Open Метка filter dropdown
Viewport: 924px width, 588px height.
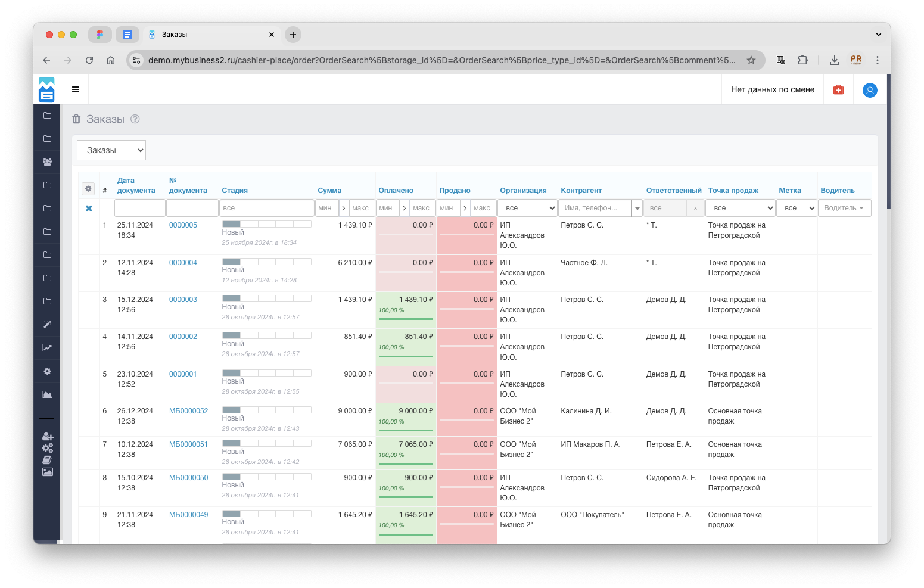pos(797,208)
